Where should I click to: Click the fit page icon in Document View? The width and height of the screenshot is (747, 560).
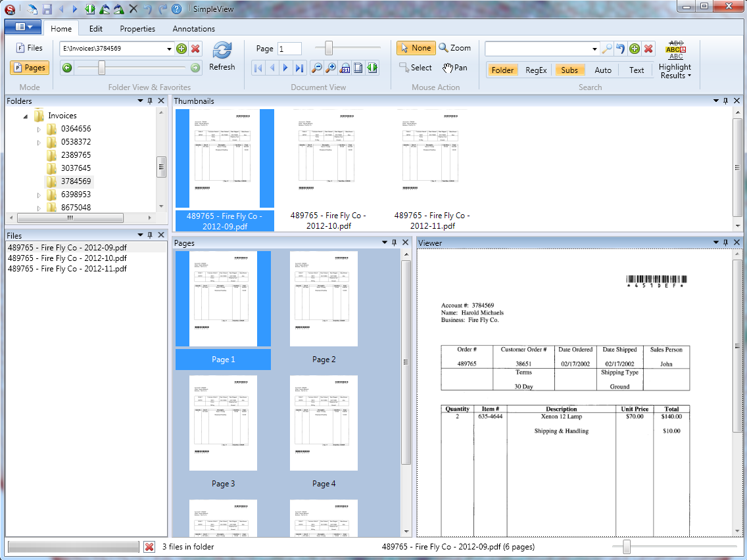tap(358, 68)
